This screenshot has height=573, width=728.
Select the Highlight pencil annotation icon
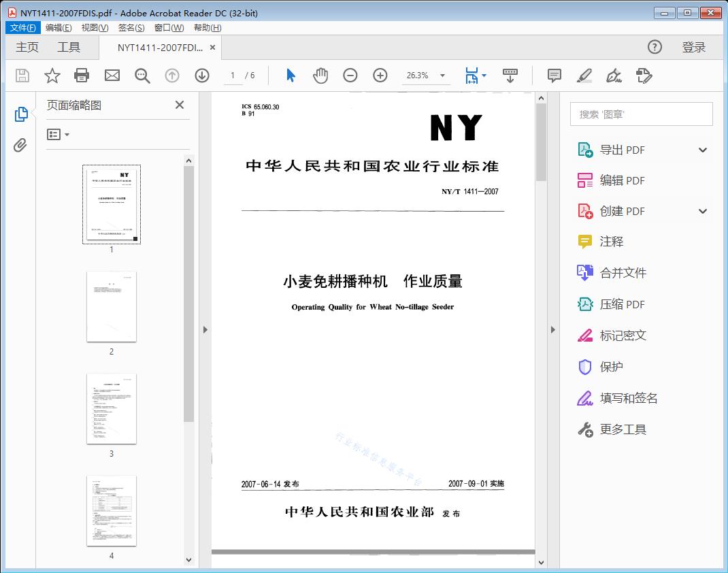tap(584, 76)
